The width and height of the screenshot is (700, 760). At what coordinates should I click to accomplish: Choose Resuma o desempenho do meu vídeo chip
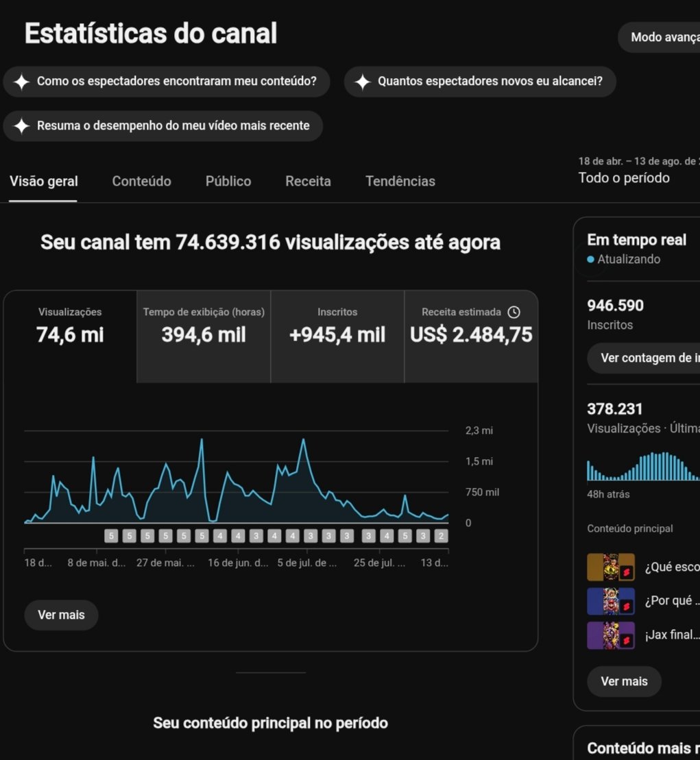[163, 126]
